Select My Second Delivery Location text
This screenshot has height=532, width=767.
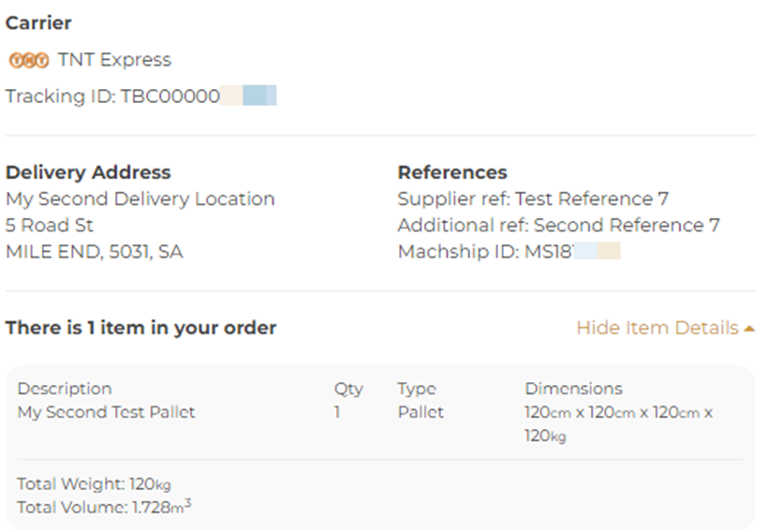click(x=140, y=199)
